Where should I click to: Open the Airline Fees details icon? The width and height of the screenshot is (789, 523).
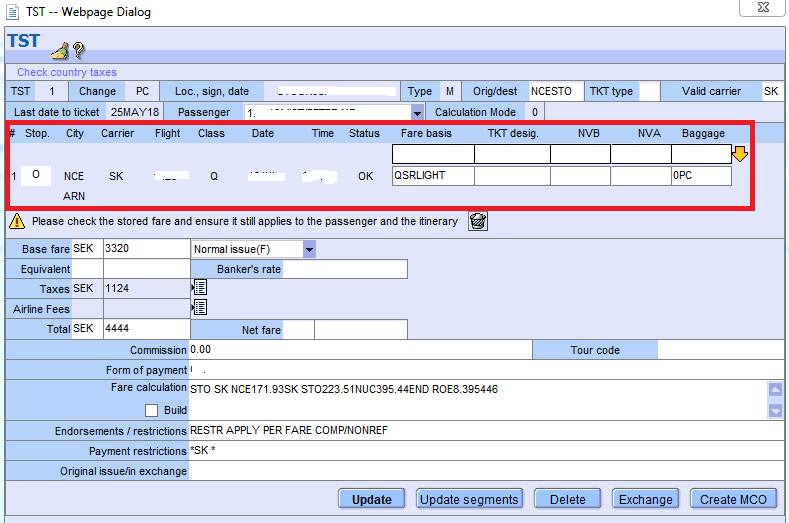click(x=199, y=308)
